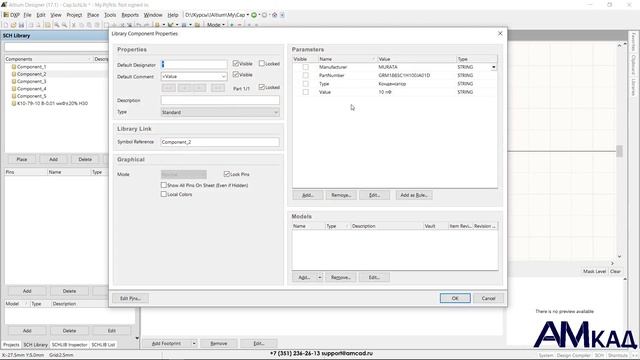Click the Mask Level button
Viewport: 640px width, 360px height.
pos(594,271)
